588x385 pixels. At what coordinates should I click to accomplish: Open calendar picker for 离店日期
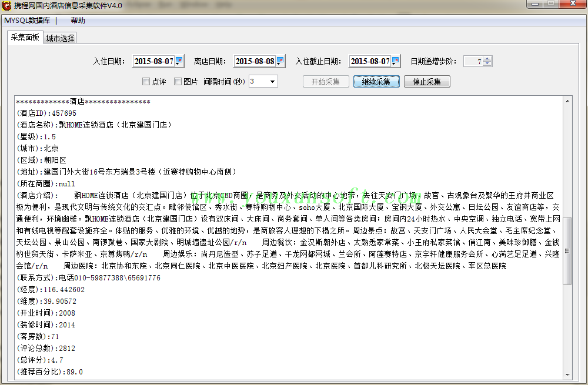point(280,61)
